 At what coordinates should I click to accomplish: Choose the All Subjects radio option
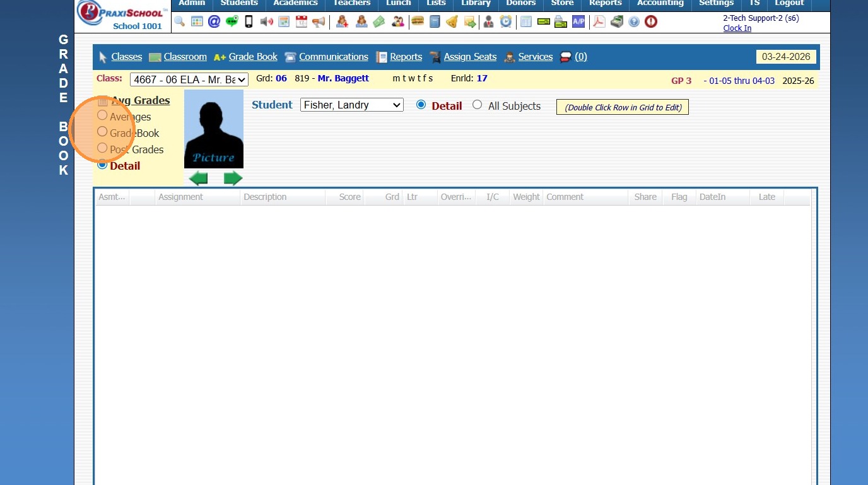click(477, 105)
